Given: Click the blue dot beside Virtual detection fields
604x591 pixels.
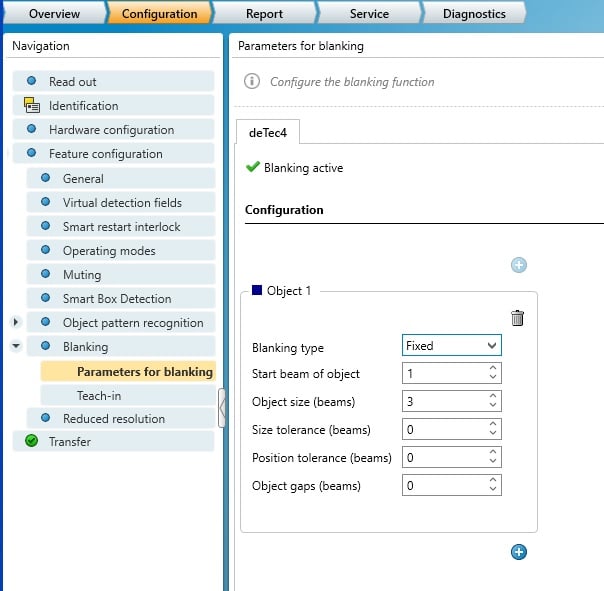Looking at the screenshot, I should [x=45, y=201].
